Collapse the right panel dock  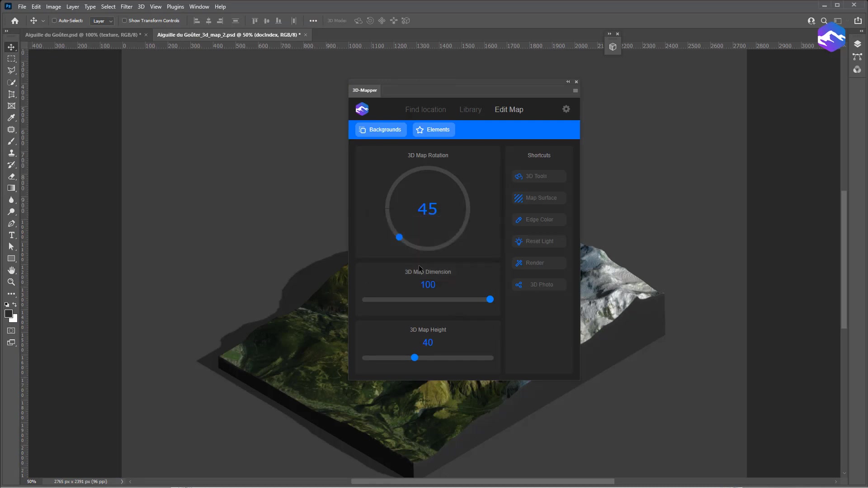[x=862, y=31]
